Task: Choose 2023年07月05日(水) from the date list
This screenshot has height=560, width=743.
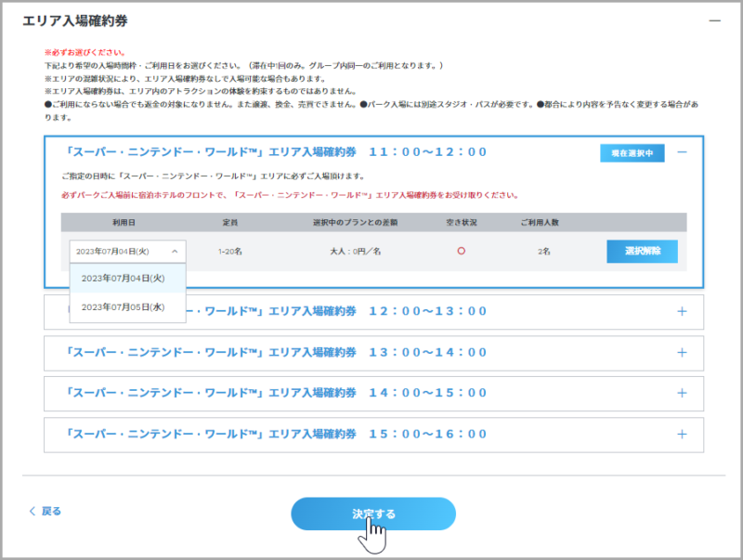Action: coord(127,307)
